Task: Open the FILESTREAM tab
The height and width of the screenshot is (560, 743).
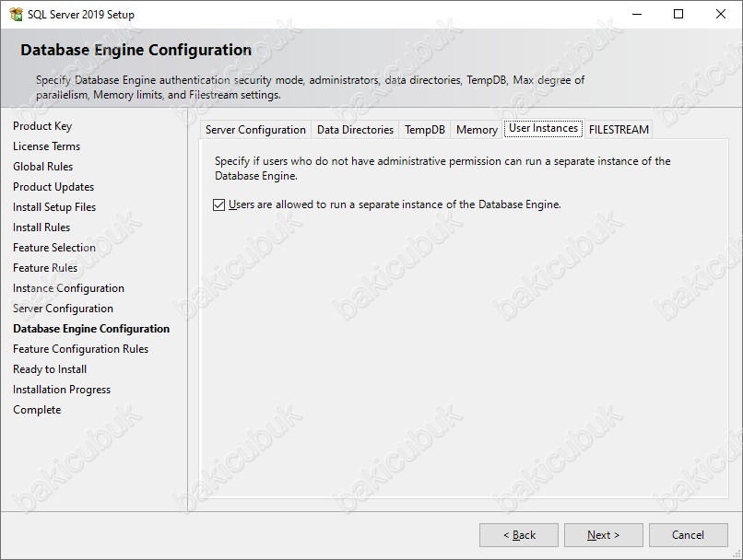Action: pyautogui.click(x=619, y=130)
